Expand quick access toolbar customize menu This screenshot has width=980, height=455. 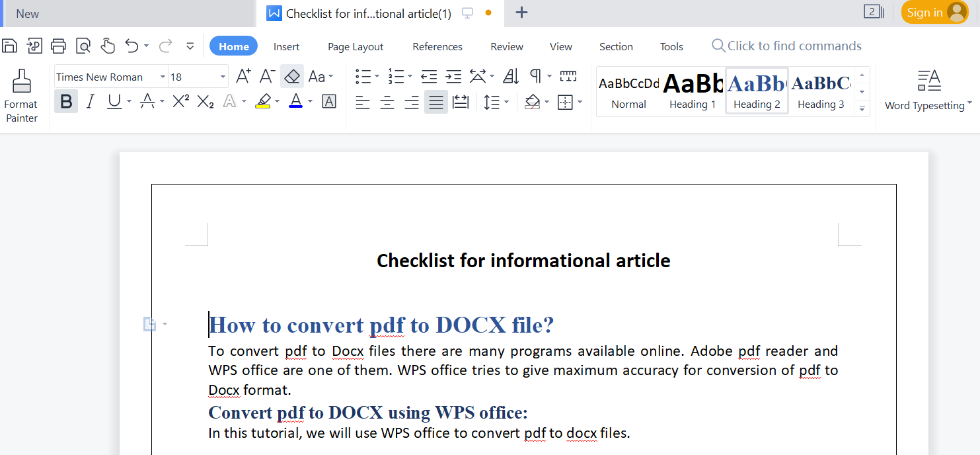pos(190,46)
